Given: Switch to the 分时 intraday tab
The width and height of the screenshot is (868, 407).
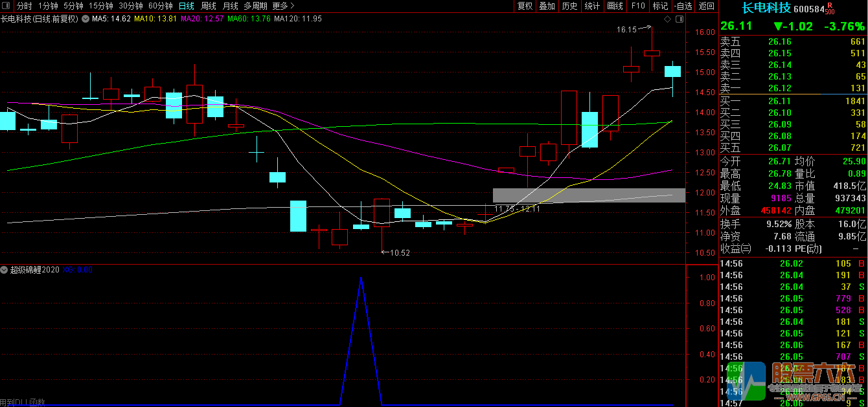Looking at the screenshot, I should coord(24,6).
